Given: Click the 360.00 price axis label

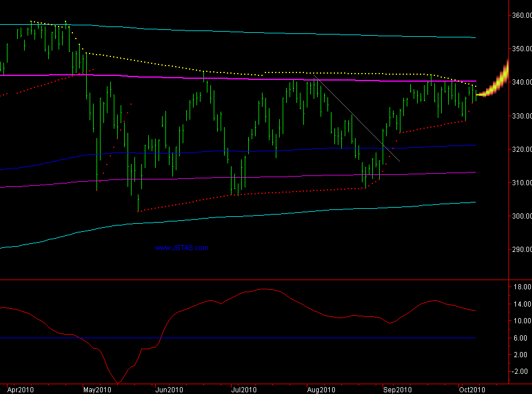Looking at the screenshot, I should pos(521,16).
